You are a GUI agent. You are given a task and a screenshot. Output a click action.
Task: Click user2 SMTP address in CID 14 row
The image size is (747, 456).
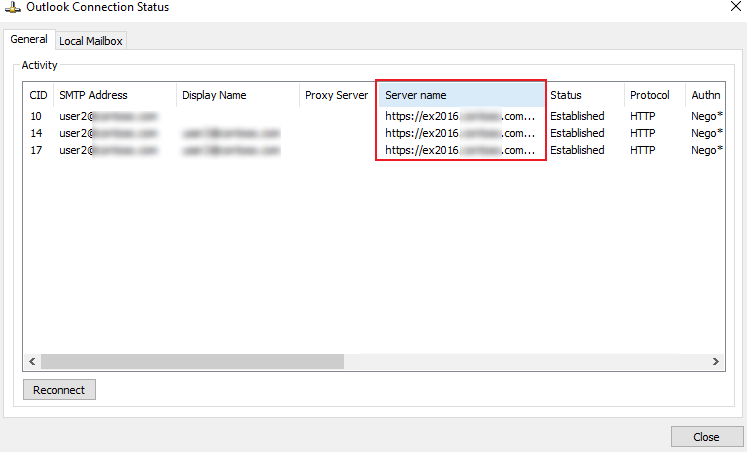point(108,133)
